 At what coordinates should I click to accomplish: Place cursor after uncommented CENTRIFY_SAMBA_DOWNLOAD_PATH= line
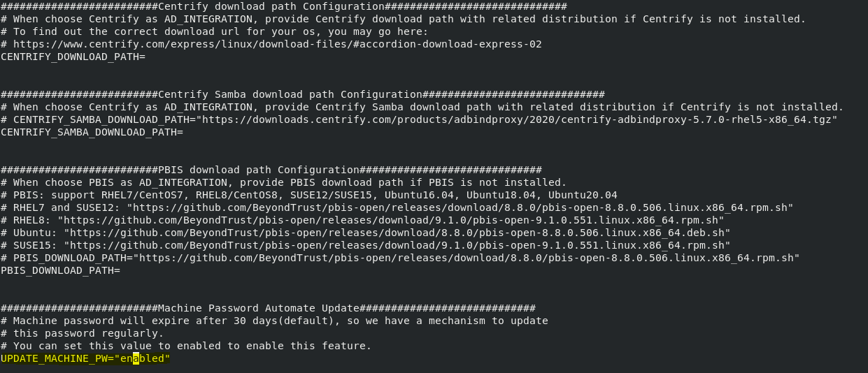pos(185,132)
